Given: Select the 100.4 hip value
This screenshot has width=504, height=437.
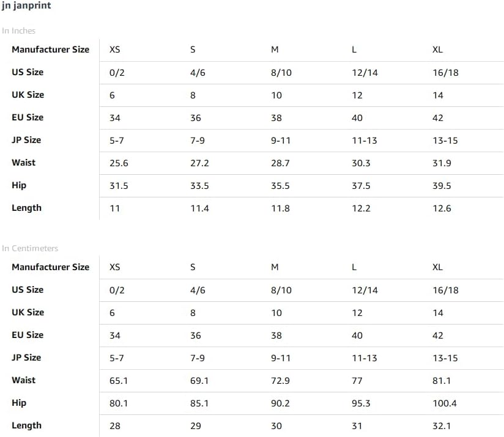Looking at the screenshot, I should point(445,403).
